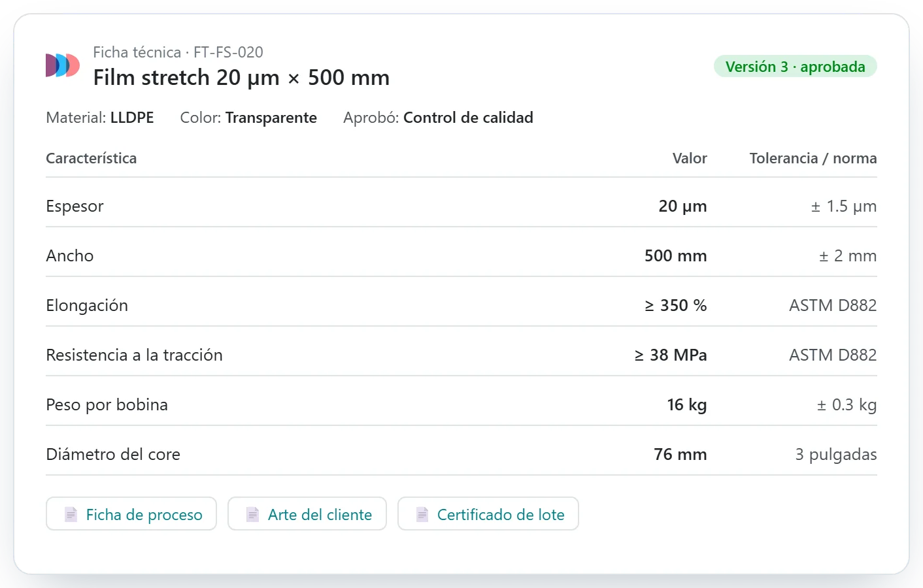Screen dimensions: 923x588
Task: Open the Arte del cliente attachment
Action: pos(307,514)
